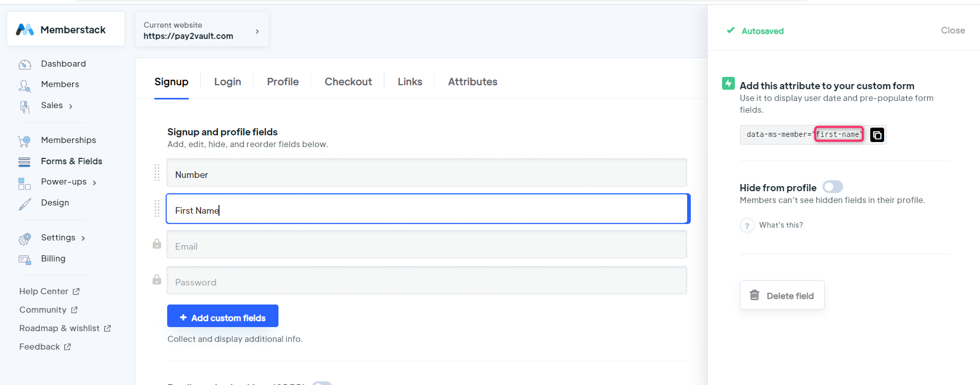The image size is (980, 385).
Task: Click the lock icon beside Email field
Action: tap(157, 244)
